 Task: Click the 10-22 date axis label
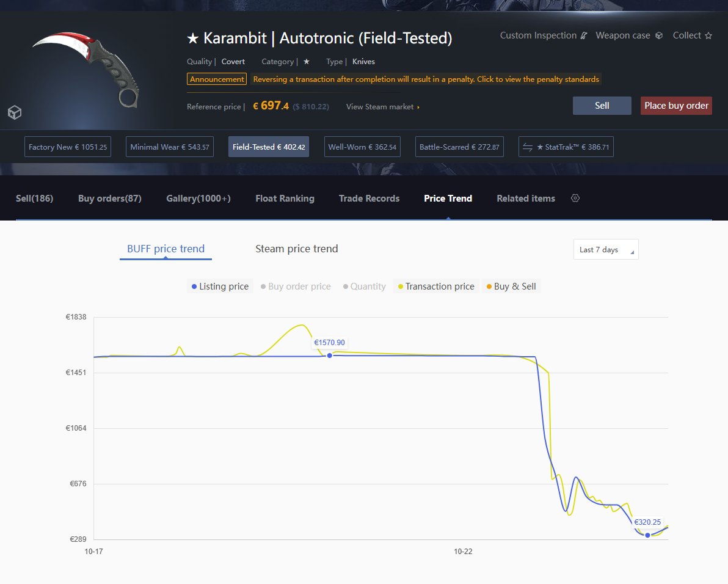(463, 552)
